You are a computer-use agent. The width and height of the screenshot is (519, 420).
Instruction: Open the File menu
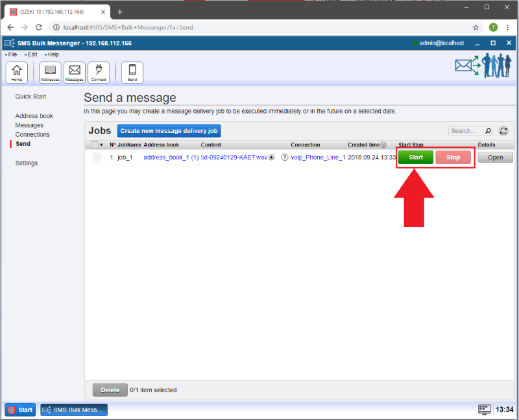pos(12,54)
